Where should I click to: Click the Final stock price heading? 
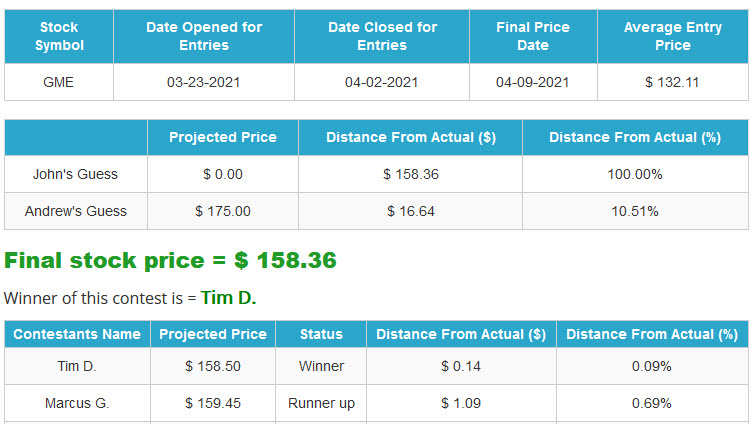pos(170,260)
